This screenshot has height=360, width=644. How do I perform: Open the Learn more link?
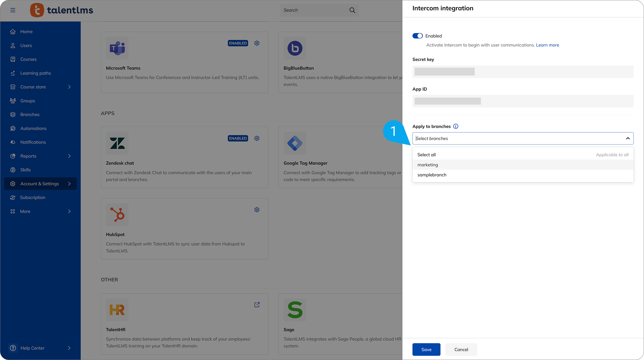point(547,45)
